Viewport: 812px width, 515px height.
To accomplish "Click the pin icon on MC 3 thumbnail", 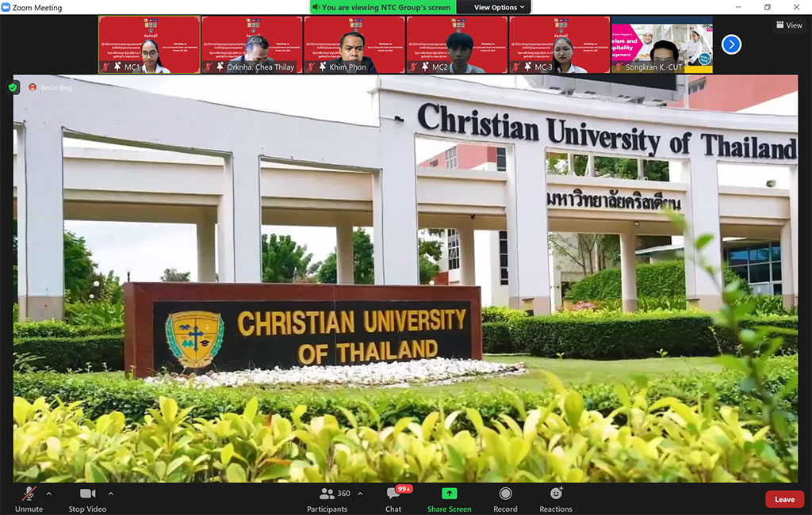I will tap(527, 67).
